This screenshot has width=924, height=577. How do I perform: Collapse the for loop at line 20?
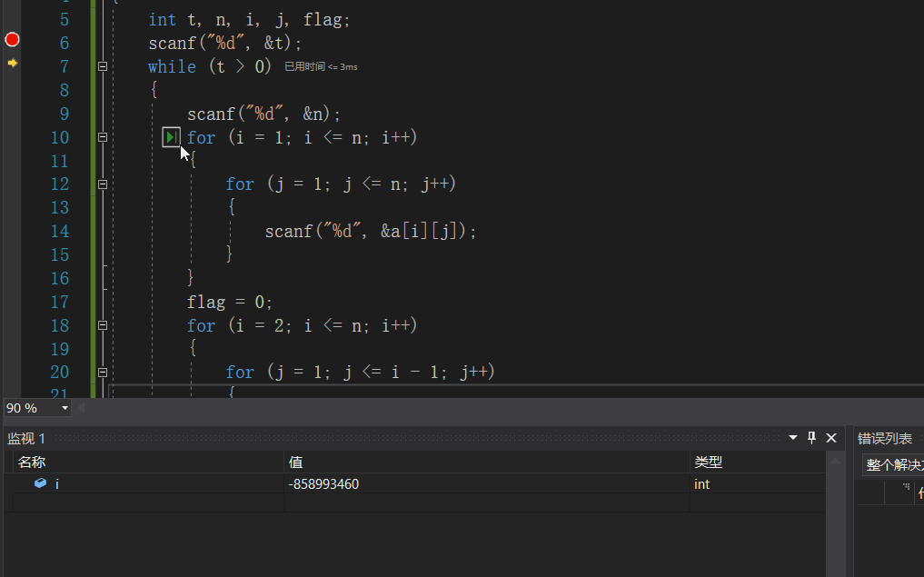[x=103, y=373]
